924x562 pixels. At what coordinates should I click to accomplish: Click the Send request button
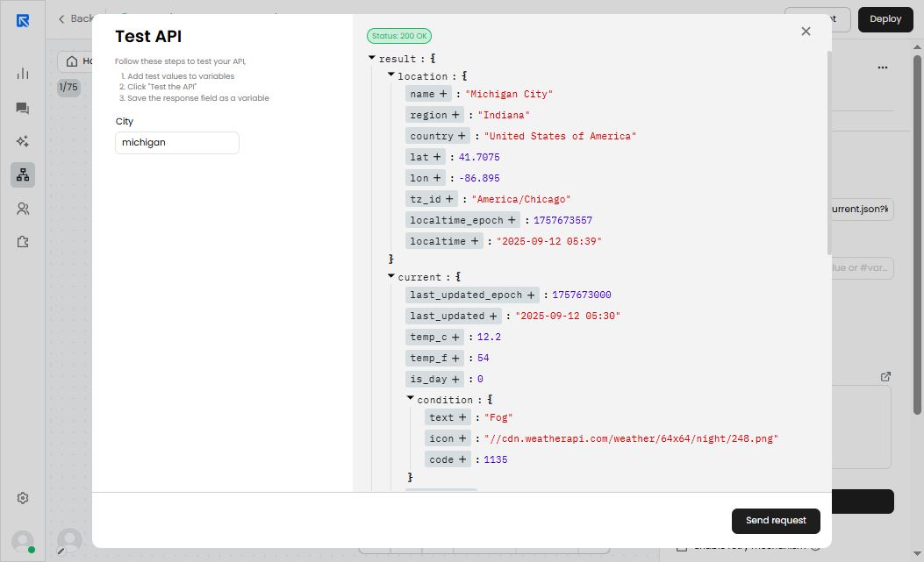pos(776,521)
